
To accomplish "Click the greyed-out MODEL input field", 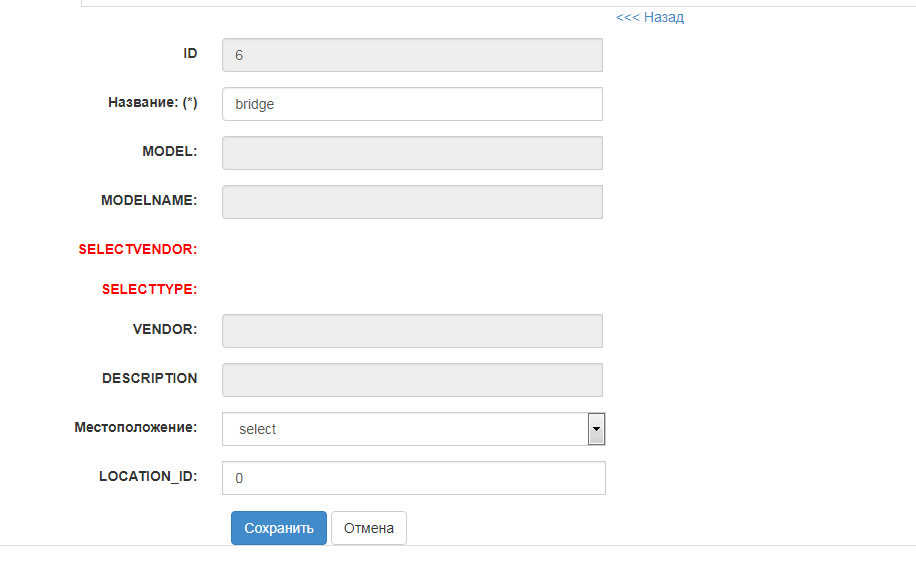I will 412,153.
